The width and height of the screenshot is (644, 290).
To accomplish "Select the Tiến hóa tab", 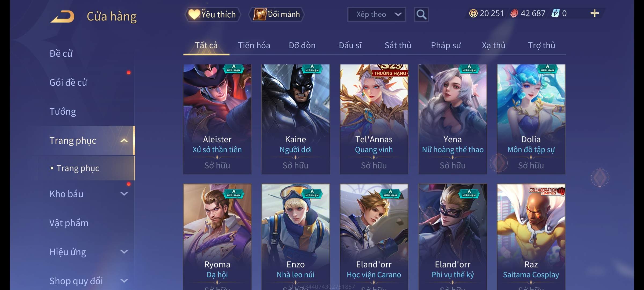I will (x=254, y=45).
